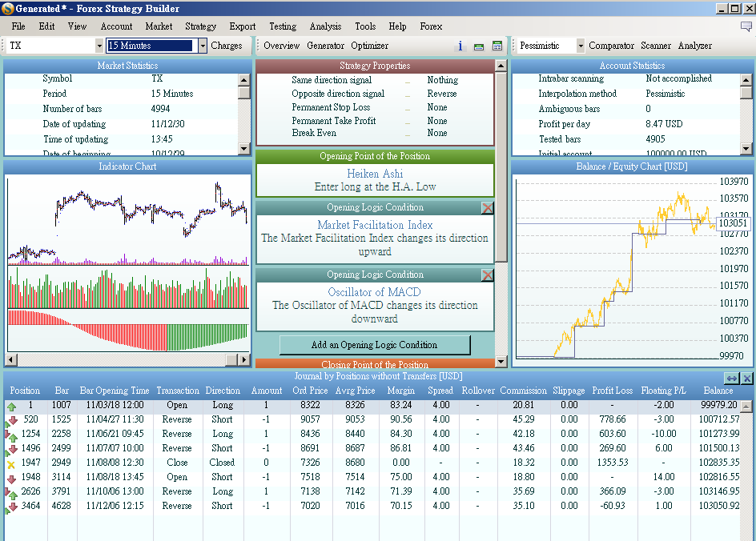Click the arrow icon of position 520 row
This screenshot has width=756, height=541.
coord(11,421)
